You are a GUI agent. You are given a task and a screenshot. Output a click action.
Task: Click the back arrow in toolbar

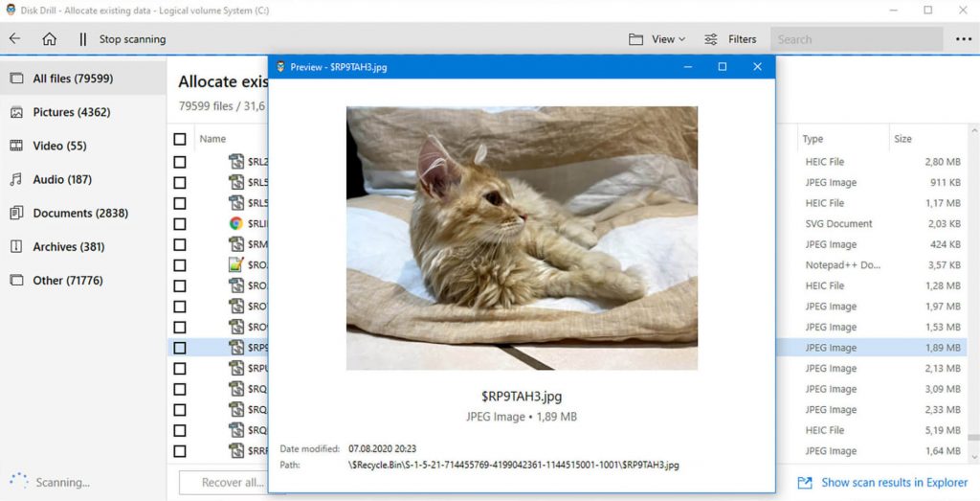pos(15,39)
